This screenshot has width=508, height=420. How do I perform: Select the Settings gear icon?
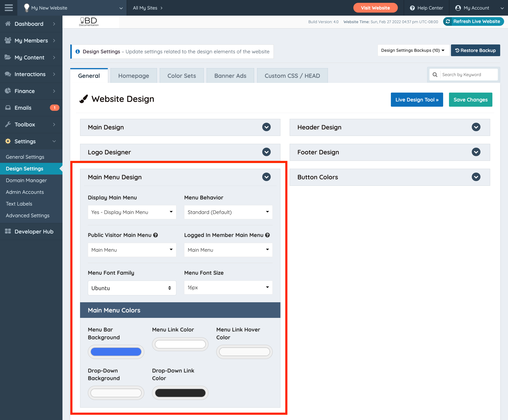[x=8, y=141]
